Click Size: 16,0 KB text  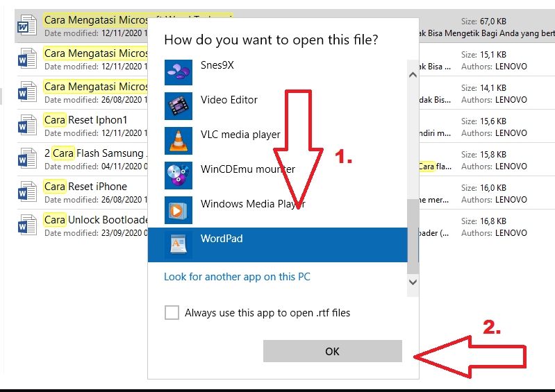point(483,188)
